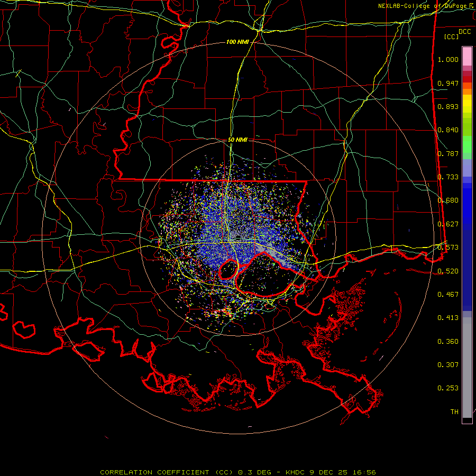Image resolution: width=476 pixels, height=476 pixels.
Task: Click the 0.840 legend value
Action: [x=448, y=130]
